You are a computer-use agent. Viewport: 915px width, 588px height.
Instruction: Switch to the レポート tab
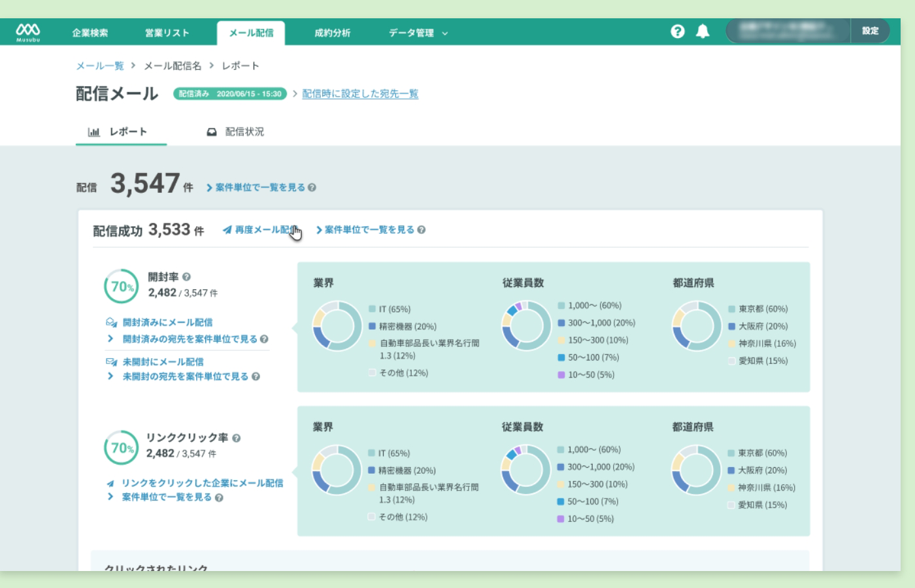click(122, 132)
